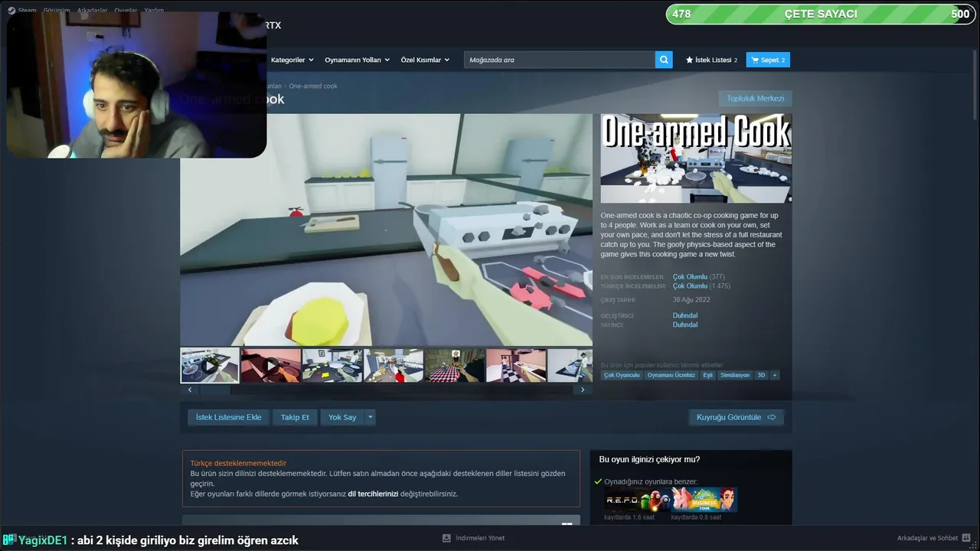Screen dimensions: 980x551
Task: Select the Simülasyon tag
Action: pyautogui.click(x=735, y=375)
